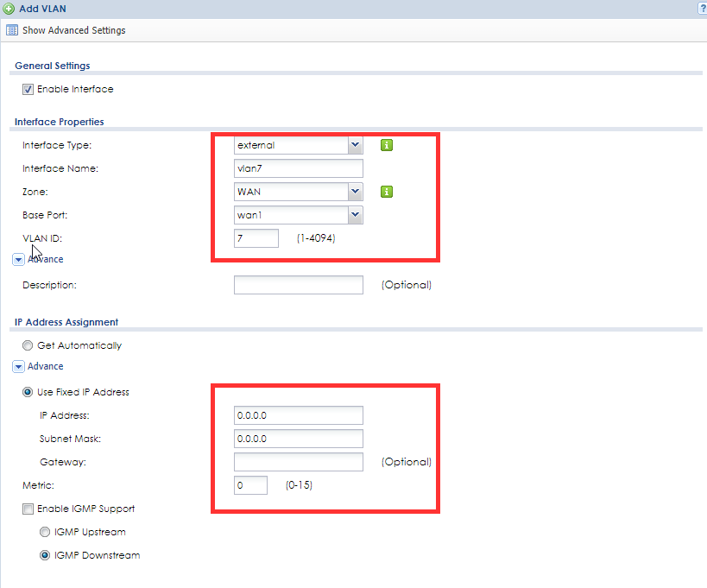Open the help question mark icon
The width and height of the screenshot is (707, 588).
pos(703,9)
